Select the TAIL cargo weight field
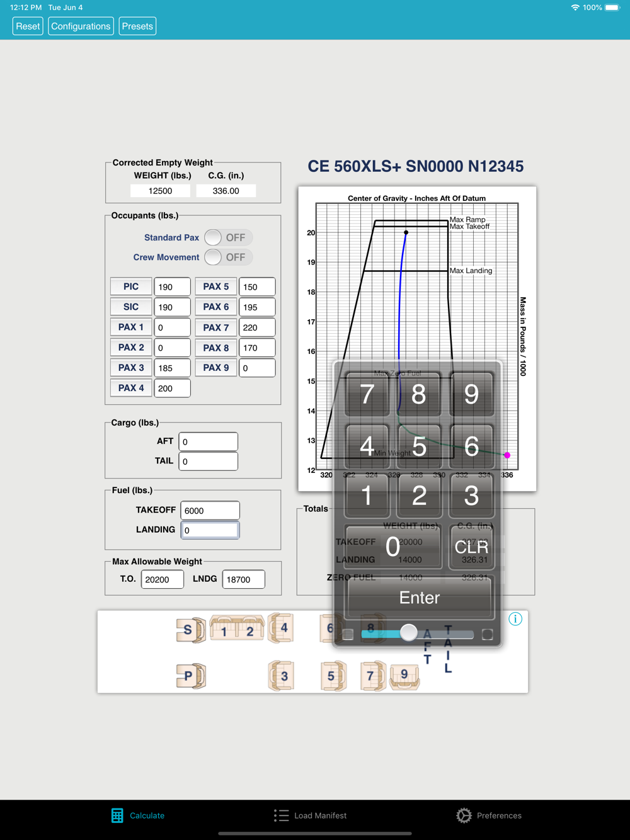 tap(209, 461)
